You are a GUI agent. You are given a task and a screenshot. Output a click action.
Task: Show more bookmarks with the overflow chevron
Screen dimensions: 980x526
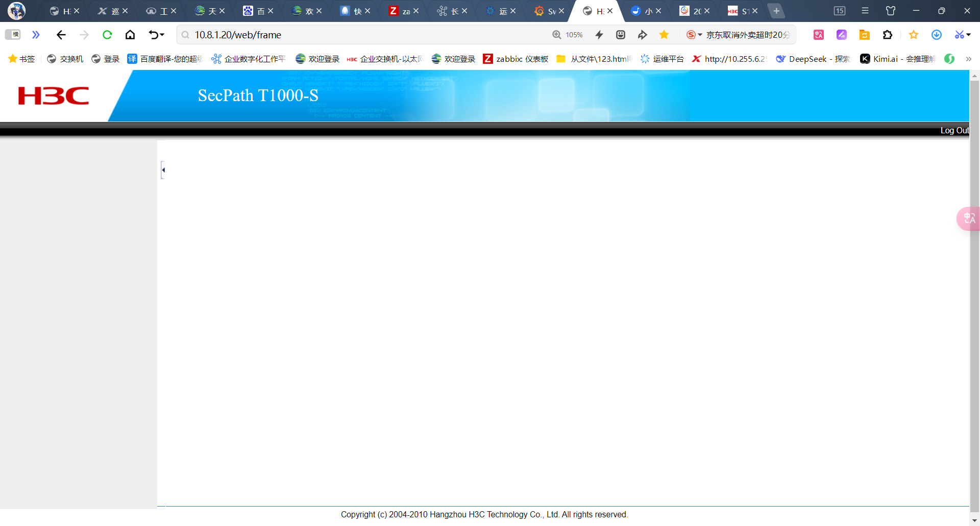tap(968, 59)
